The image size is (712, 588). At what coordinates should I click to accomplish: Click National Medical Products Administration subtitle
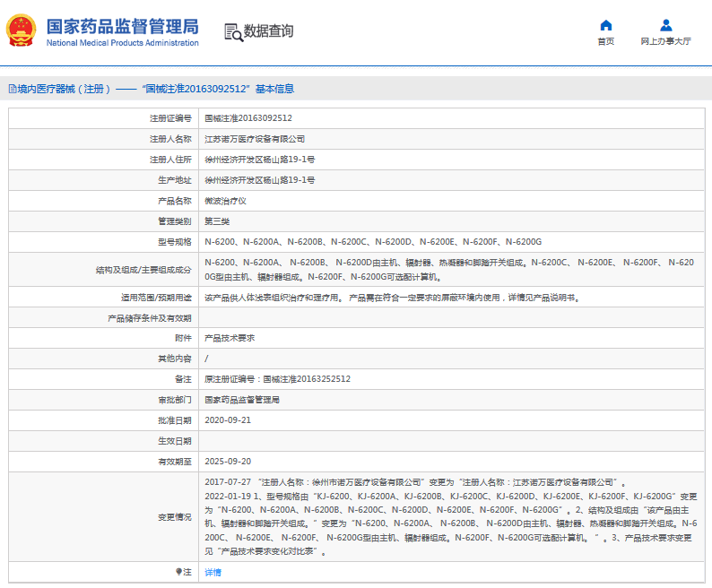pos(122,43)
